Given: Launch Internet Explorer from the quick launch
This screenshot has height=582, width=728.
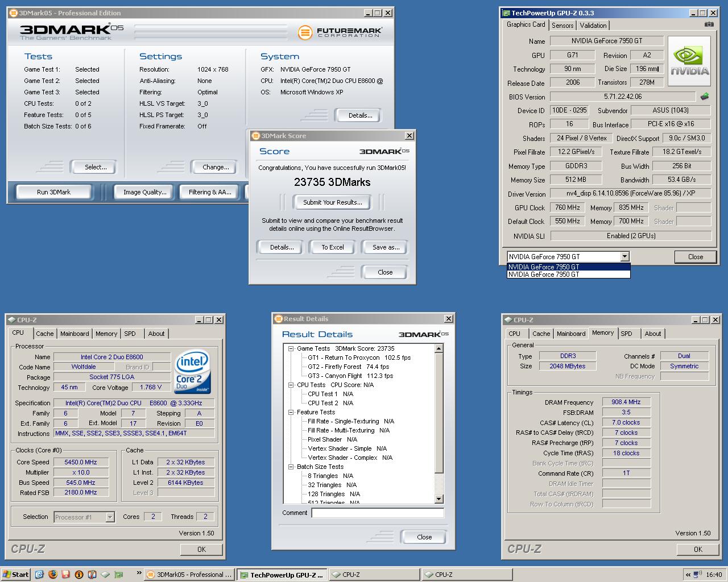Looking at the screenshot, I should [x=39, y=574].
